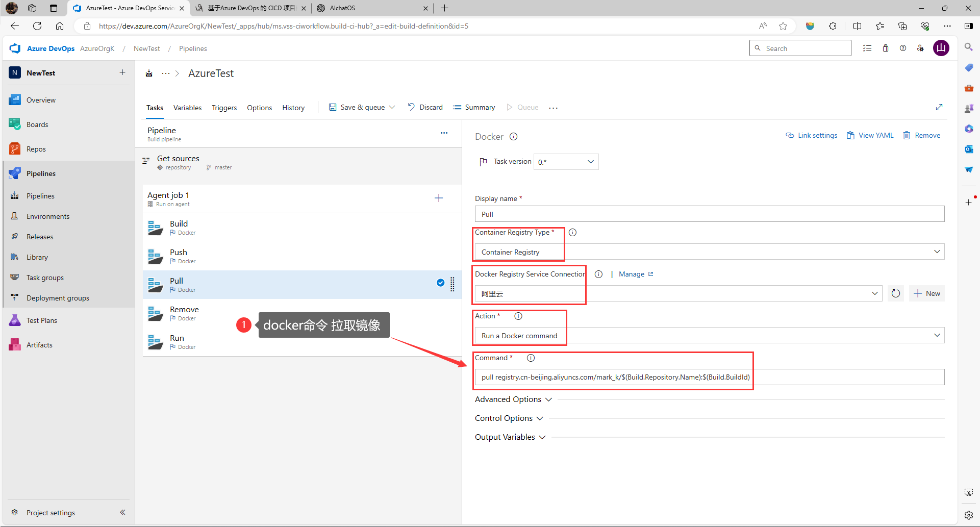Screen dimensions: 980x527
Task: Refresh the service connection list
Action: tap(896, 293)
